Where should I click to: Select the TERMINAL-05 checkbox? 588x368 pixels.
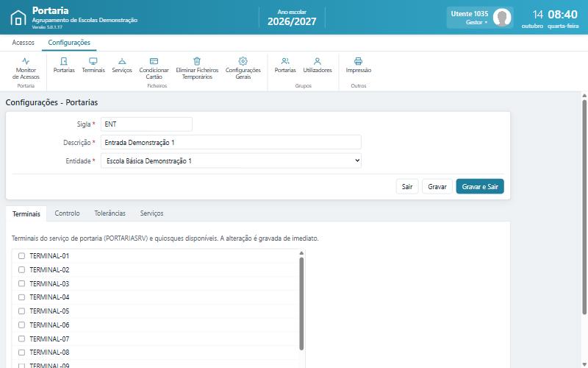22,311
